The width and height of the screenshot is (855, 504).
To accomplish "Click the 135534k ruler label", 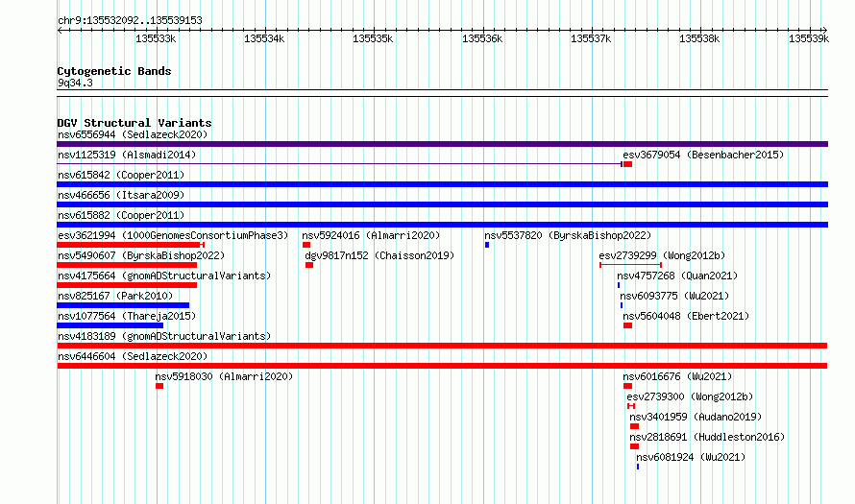I will tap(264, 38).
